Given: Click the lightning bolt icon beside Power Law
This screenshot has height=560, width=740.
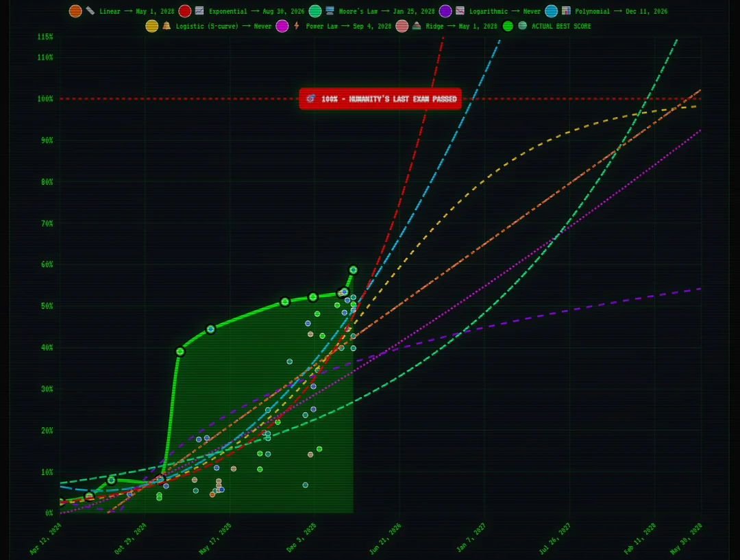Looking at the screenshot, I should point(297,26).
